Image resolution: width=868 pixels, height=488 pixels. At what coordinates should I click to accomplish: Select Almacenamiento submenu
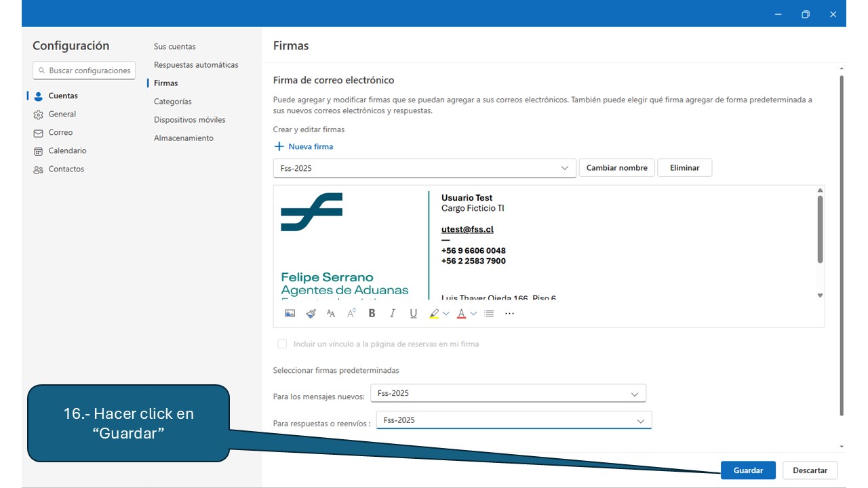pos(184,138)
